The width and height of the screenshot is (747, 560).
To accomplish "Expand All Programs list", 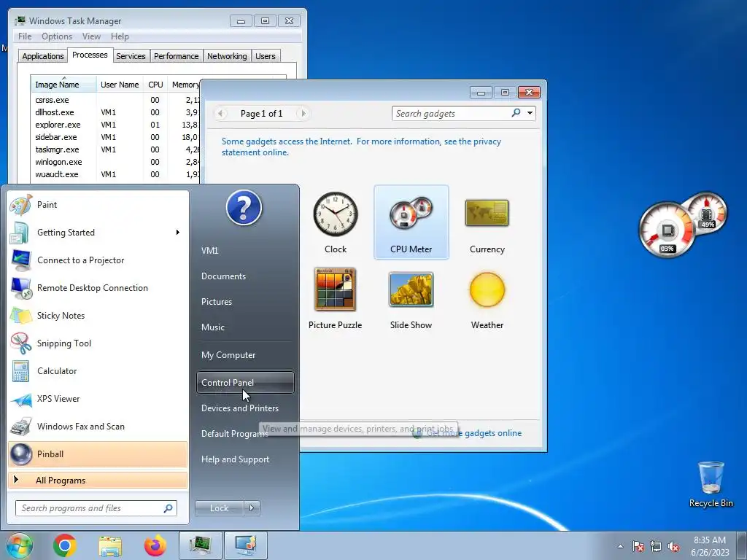I will coord(98,480).
